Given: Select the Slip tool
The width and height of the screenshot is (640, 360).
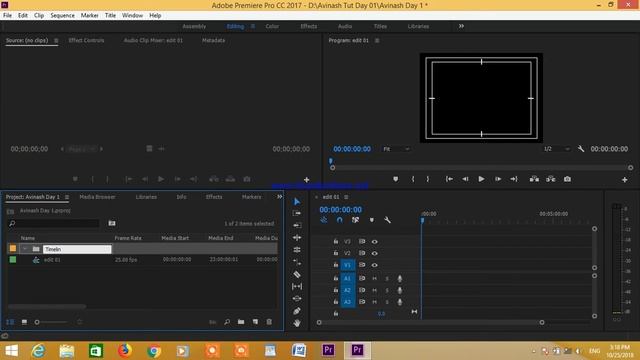Looking at the screenshot, I should coord(297,287).
